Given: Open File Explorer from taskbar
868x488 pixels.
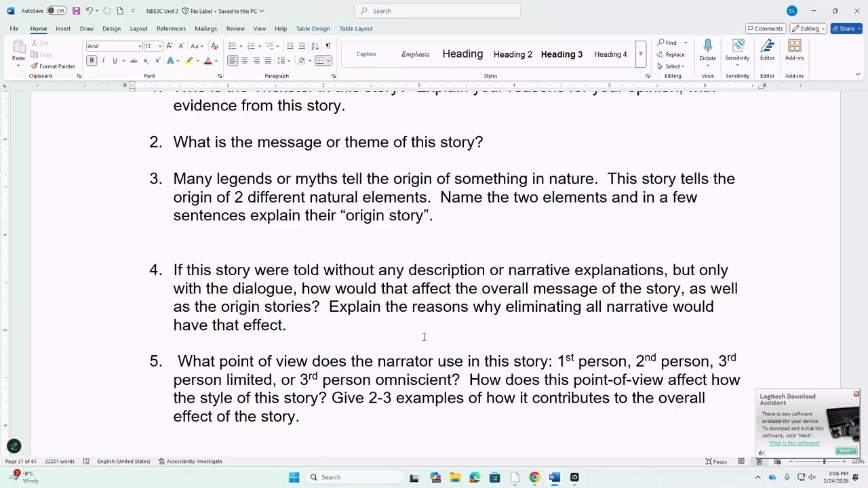Looking at the screenshot, I should click(455, 477).
